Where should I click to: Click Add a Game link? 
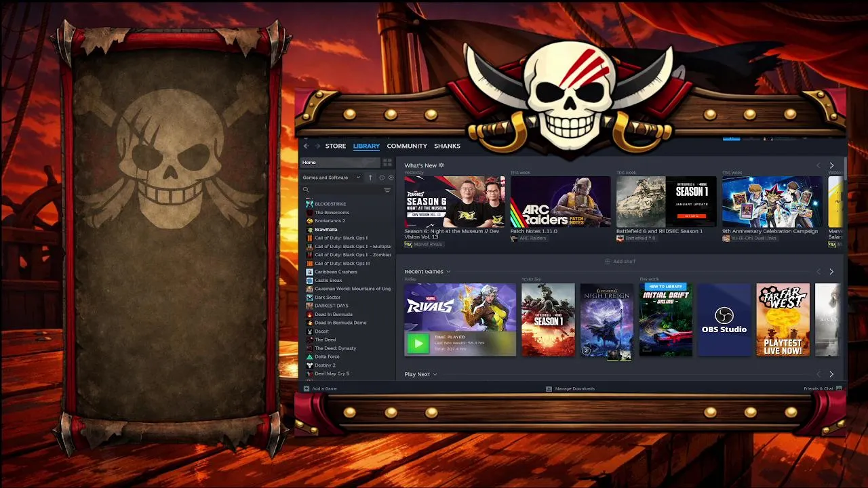tap(324, 388)
